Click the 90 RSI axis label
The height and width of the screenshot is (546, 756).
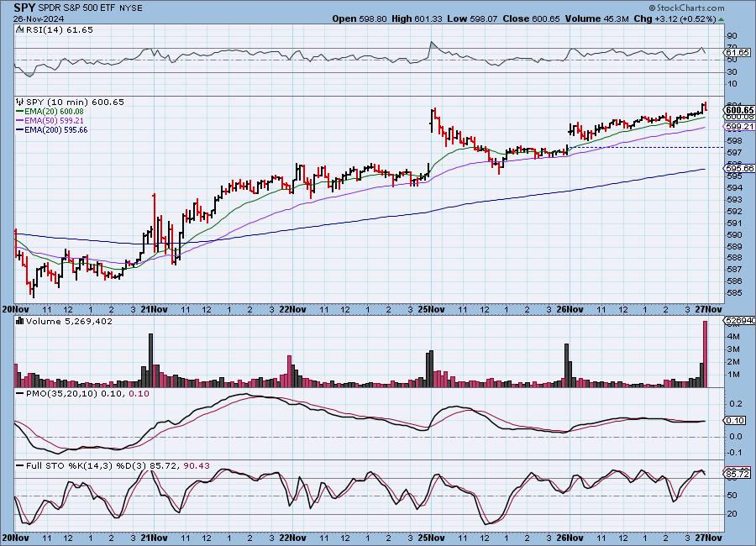tap(732, 35)
